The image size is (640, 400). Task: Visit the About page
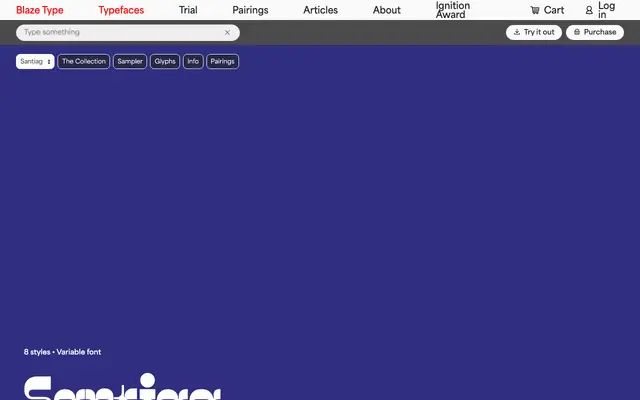click(x=387, y=10)
